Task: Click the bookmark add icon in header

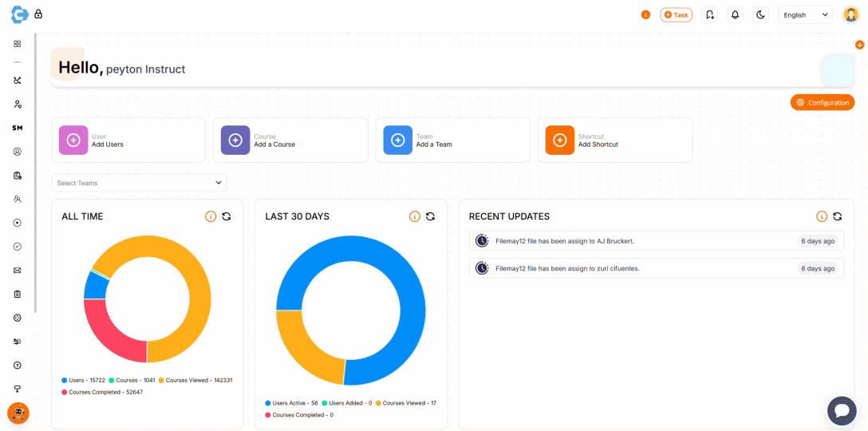Action: (x=709, y=14)
